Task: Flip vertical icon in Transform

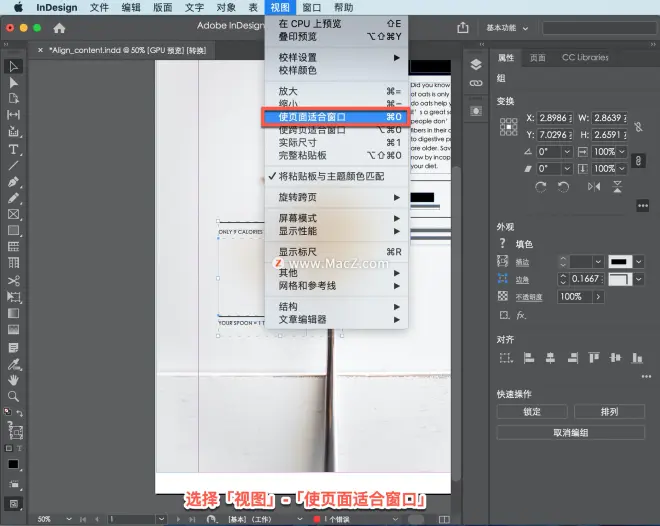Action: coord(617,186)
